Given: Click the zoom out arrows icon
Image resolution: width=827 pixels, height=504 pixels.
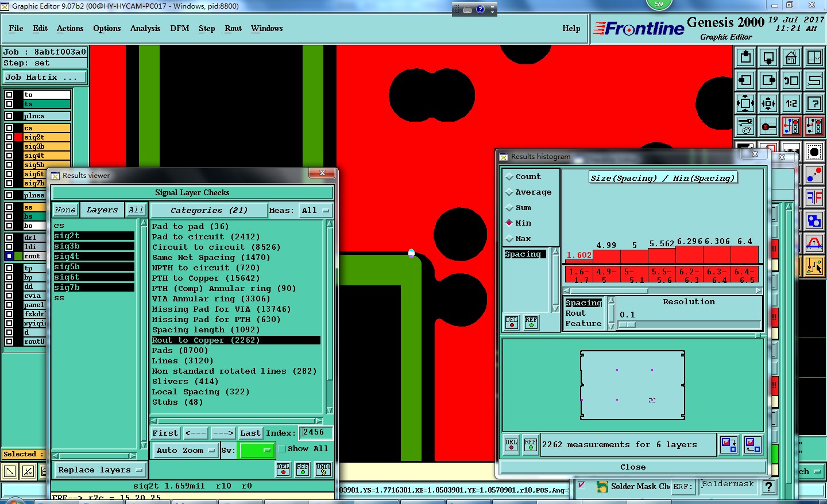Looking at the screenshot, I should point(745,103).
